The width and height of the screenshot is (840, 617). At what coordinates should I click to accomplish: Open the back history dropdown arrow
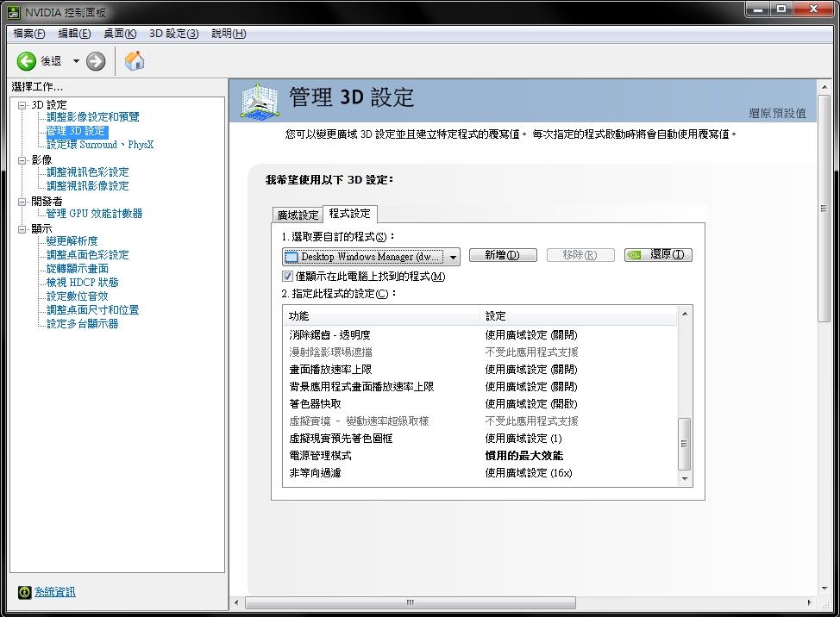coord(76,61)
